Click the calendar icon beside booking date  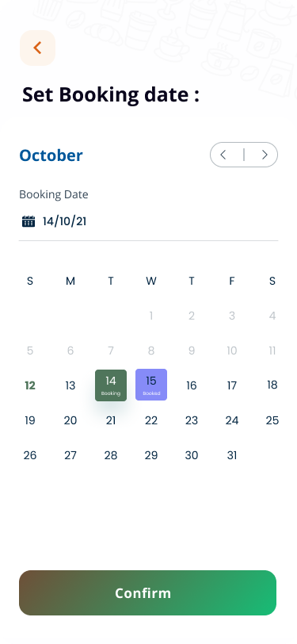pyautogui.click(x=29, y=221)
